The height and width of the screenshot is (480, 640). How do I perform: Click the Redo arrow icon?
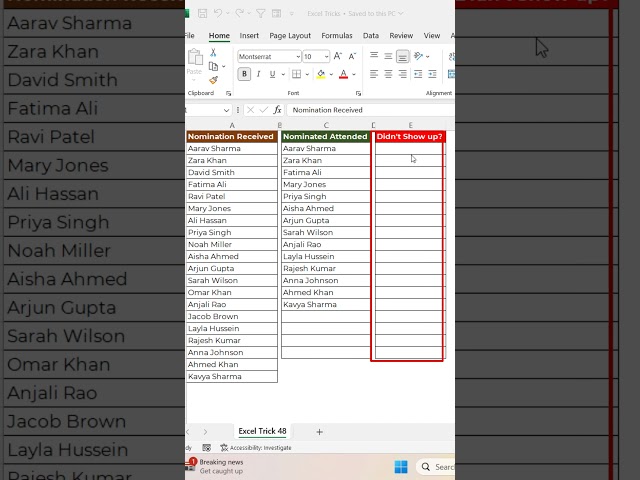point(240,13)
